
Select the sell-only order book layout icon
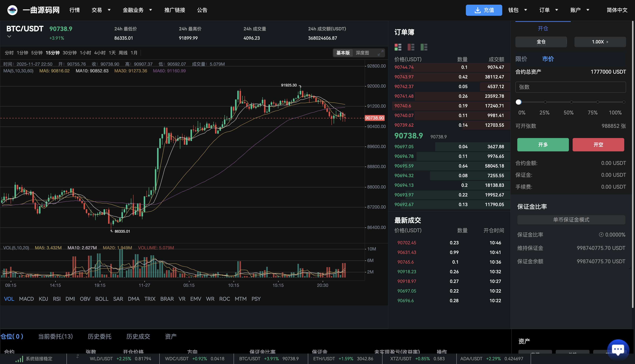(x=411, y=47)
